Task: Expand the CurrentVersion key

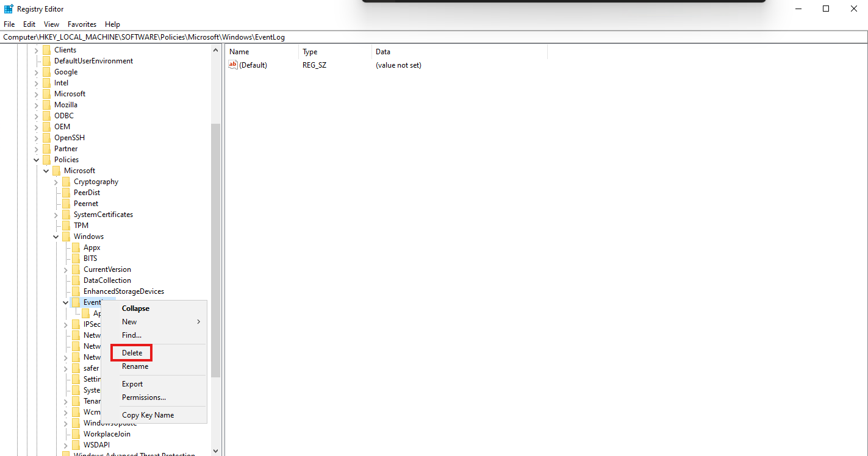Action: [x=66, y=269]
